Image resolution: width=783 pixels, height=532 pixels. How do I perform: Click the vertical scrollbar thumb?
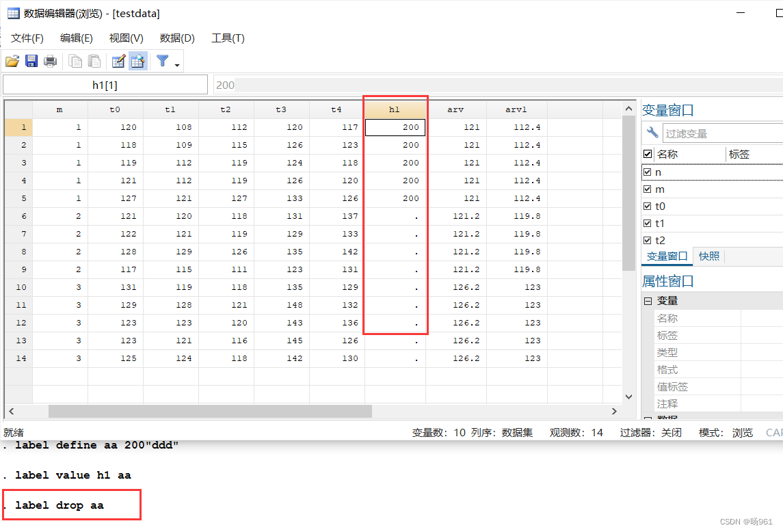pyautogui.click(x=628, y=194)
